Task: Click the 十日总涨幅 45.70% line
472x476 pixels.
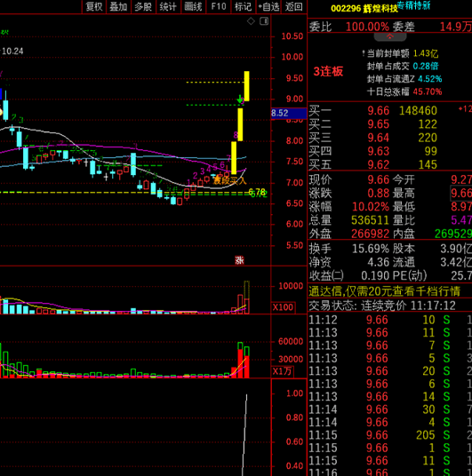Action: [404, 91]
